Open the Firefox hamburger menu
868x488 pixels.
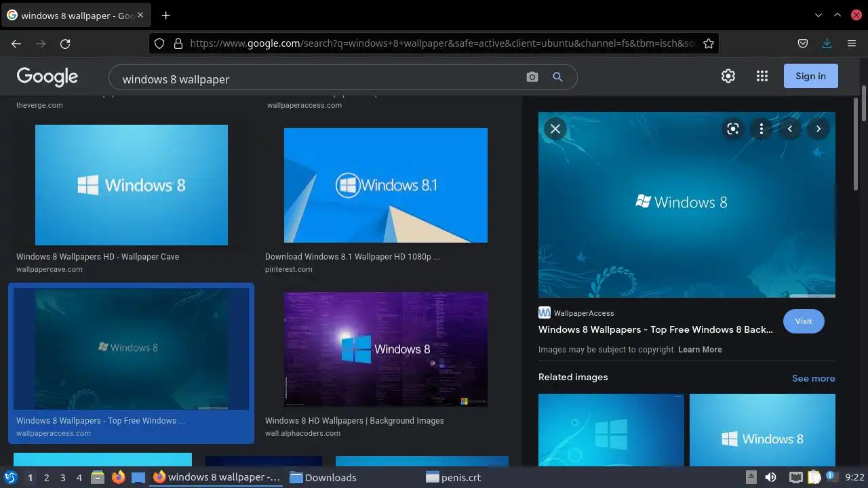click(x=852, y=43)
